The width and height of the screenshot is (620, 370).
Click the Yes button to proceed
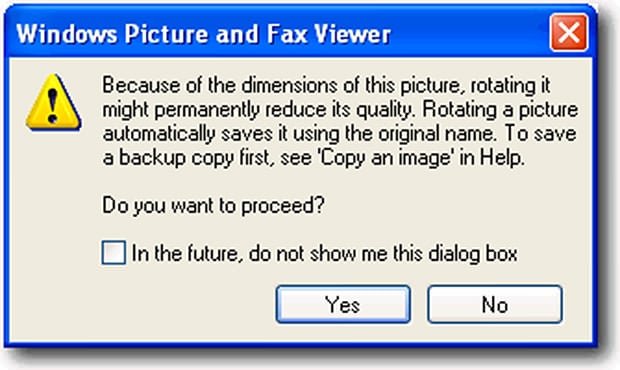343,304
